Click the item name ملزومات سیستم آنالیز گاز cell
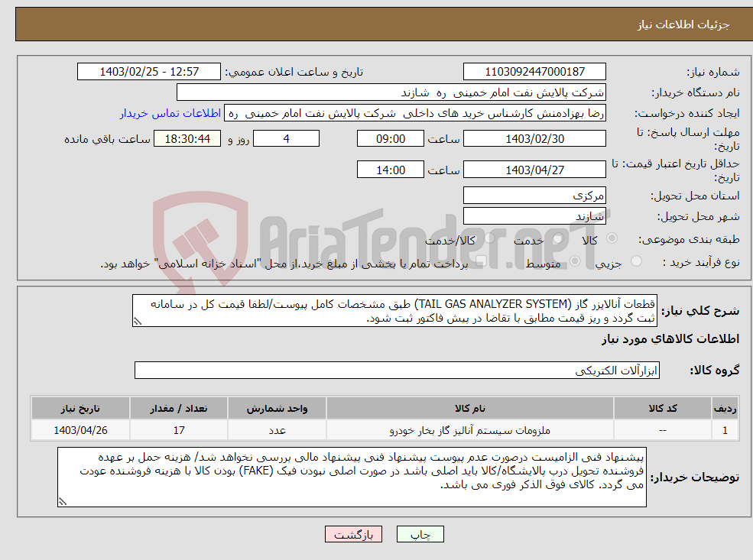Screen dimensions: 753x560 (469, 430)
